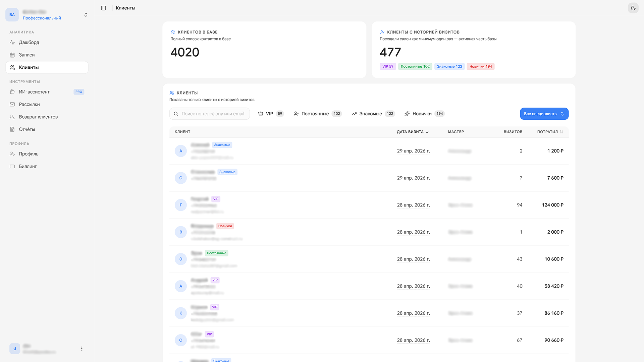The image size is (644, 362).
Task: Click the Дашборд activity icon
Action: pyautogui.click(x=12, y=42)
